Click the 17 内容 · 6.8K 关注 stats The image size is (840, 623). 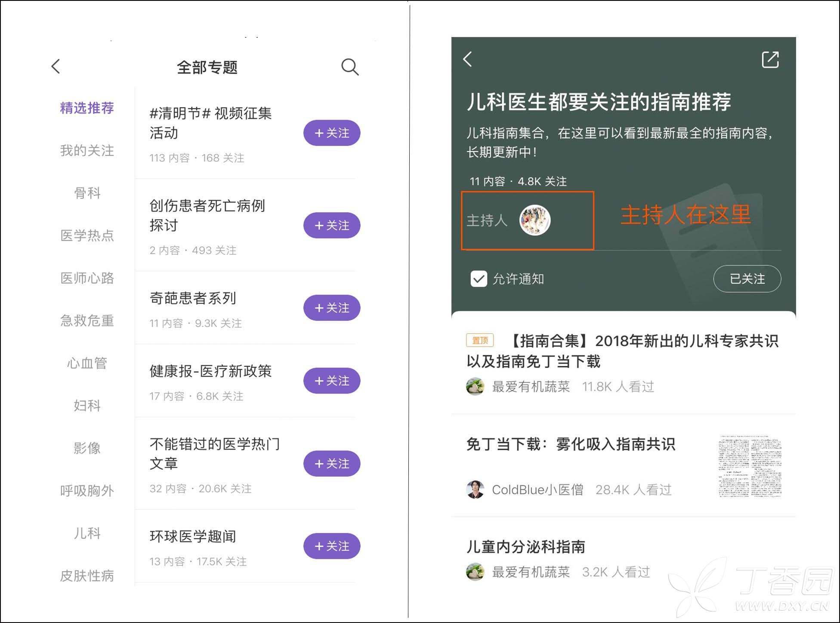(x=196, y=396)
